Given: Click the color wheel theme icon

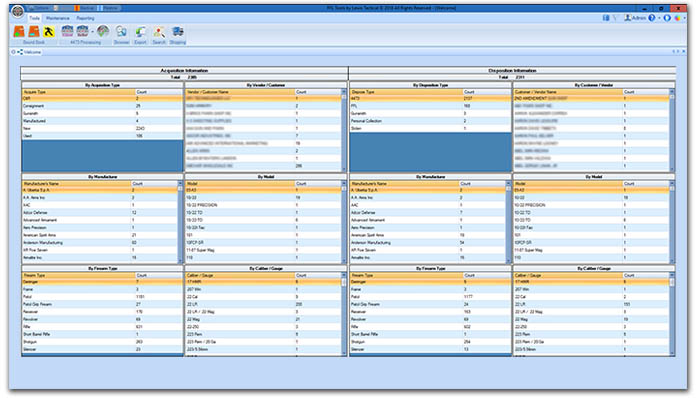Looking at the screenshot, I should [678, 18].
